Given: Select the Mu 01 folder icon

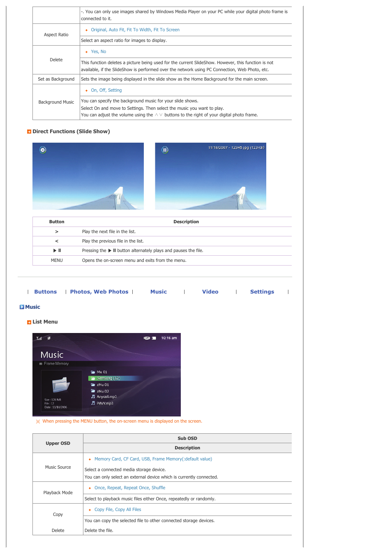Looking at the screenshot, I should tap(93, 372).
